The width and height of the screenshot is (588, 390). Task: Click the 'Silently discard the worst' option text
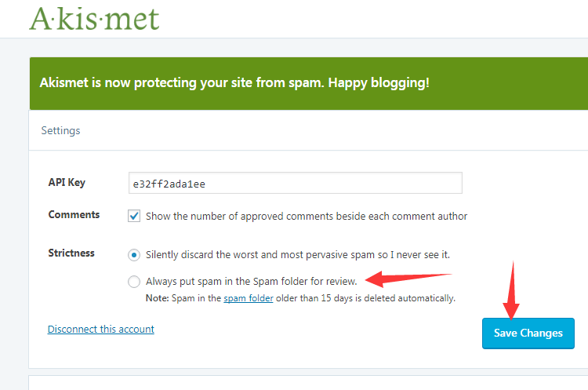click(x=298, y=255)
